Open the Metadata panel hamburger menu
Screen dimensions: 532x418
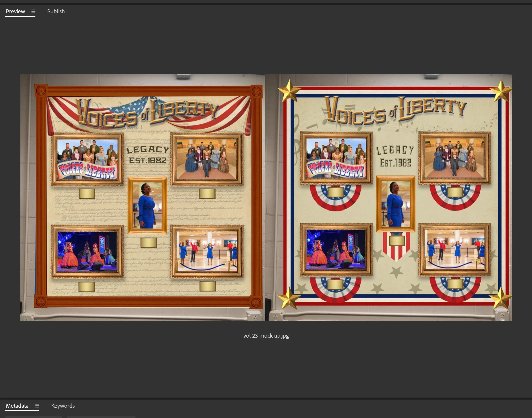point(37,406)
